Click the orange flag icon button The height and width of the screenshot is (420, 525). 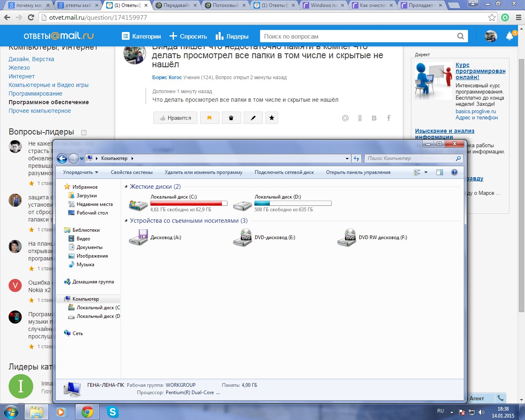(x=210, y=118)
